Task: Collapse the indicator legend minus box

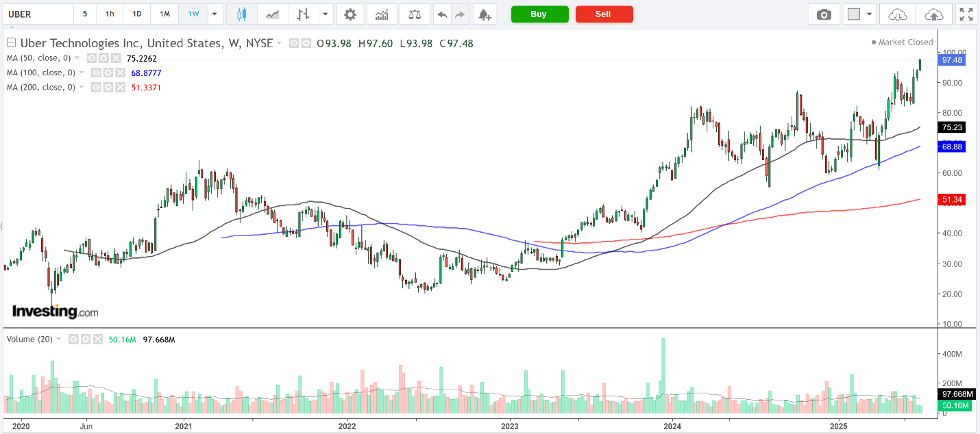Action: coord(11,43)
